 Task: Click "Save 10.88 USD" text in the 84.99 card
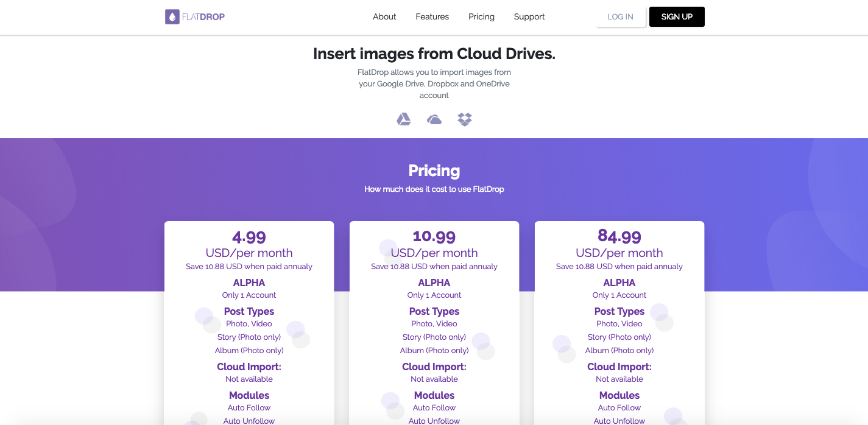coord(619,267)
